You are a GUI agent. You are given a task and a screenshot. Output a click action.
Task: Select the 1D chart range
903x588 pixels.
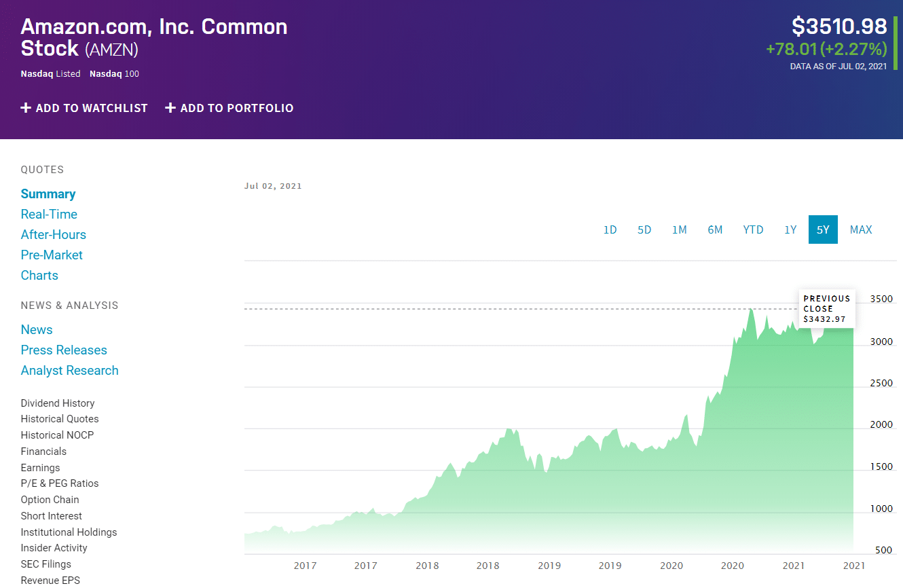tap(610, 229)
